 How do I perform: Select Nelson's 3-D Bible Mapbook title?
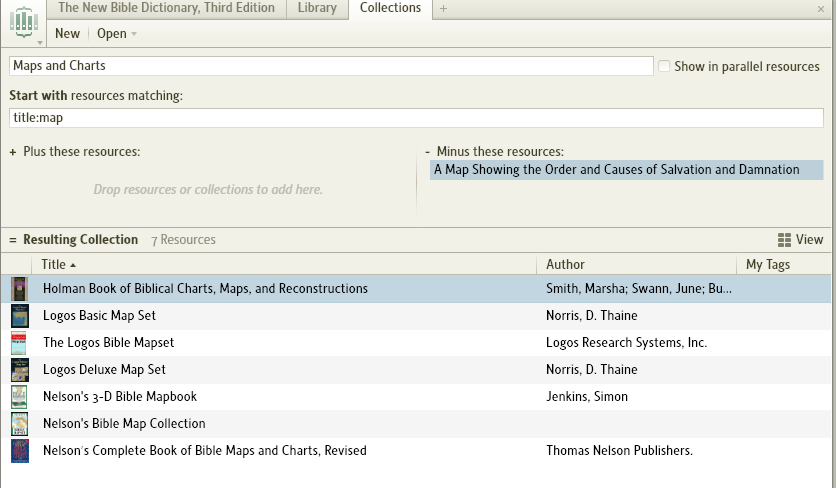click(x=120, y=397)
